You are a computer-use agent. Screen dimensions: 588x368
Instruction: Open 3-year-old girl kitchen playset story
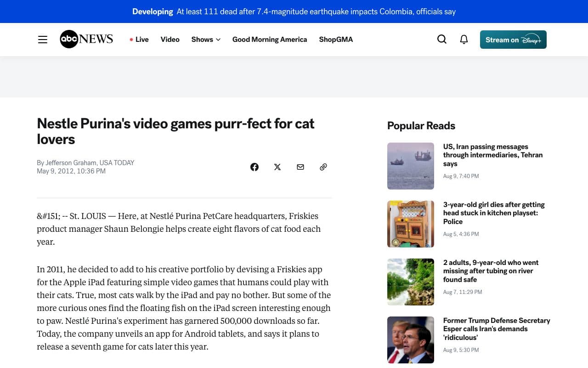[494, 213]
